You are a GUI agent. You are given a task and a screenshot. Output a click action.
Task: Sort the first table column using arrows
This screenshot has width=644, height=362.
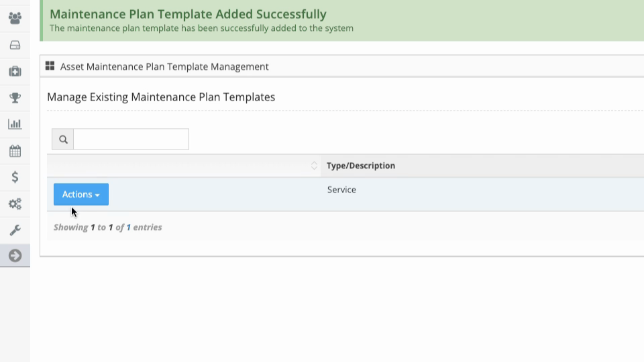point(314,166)
